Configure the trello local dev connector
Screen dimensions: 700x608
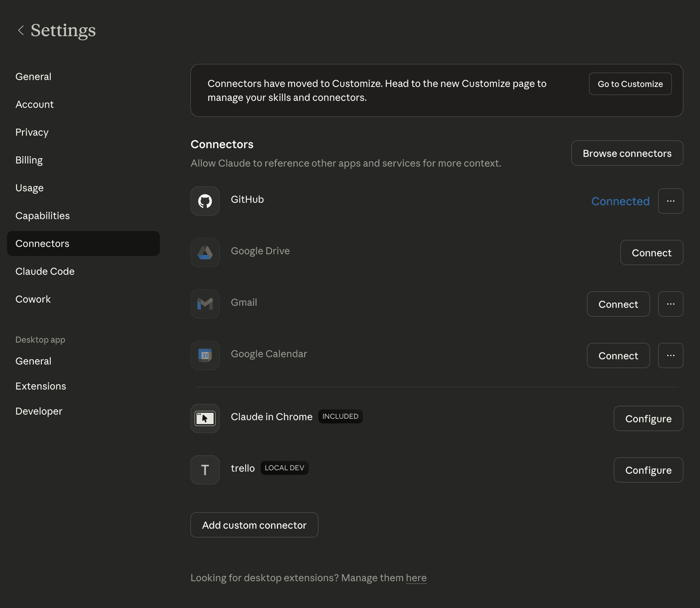tap(648, 470)
